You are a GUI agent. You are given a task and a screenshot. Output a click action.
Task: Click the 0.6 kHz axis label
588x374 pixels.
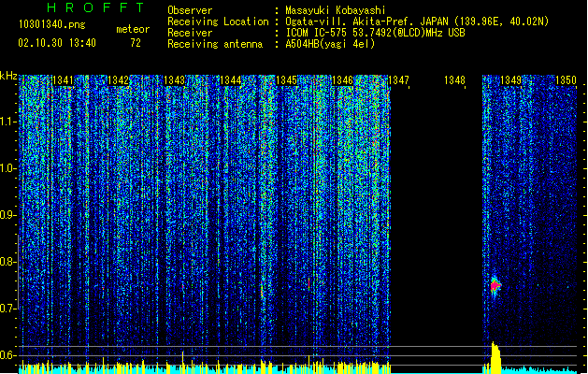(x=8, y=355)
